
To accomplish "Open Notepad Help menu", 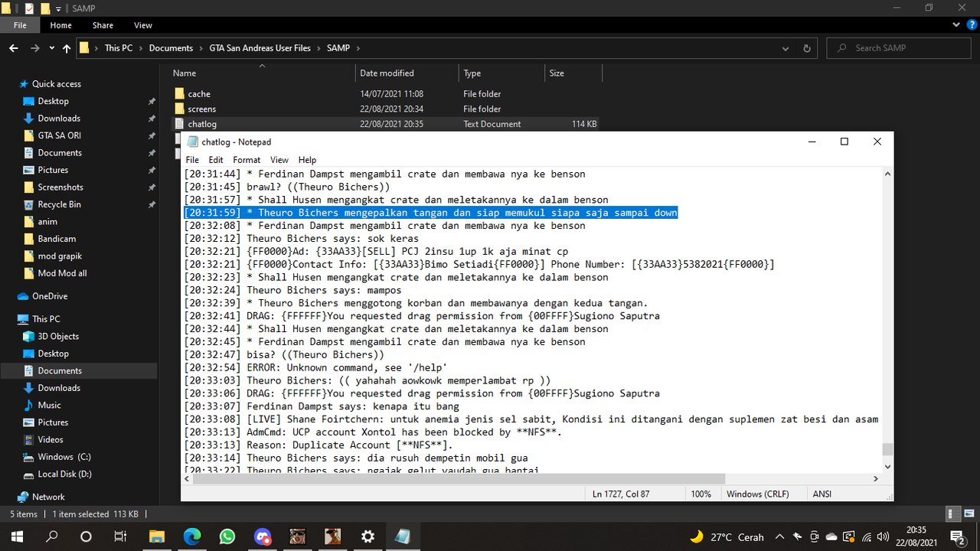I will tap(307, 160).
